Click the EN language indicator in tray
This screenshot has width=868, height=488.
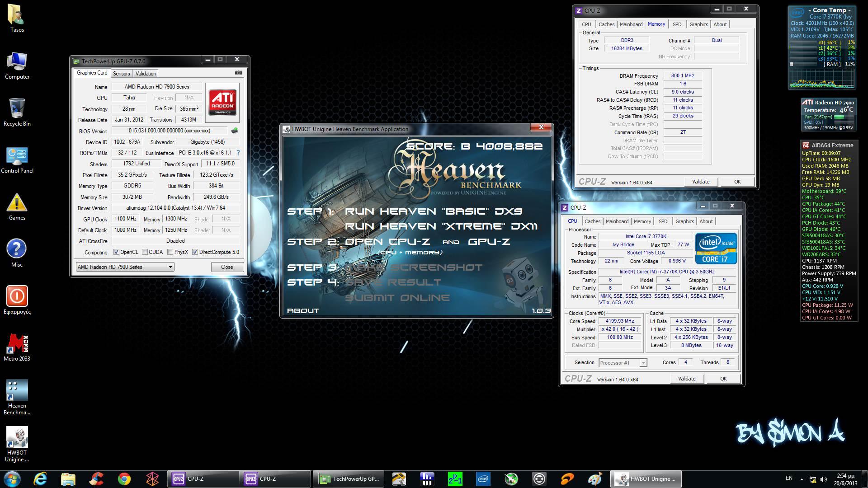click(x=789, y=478)
